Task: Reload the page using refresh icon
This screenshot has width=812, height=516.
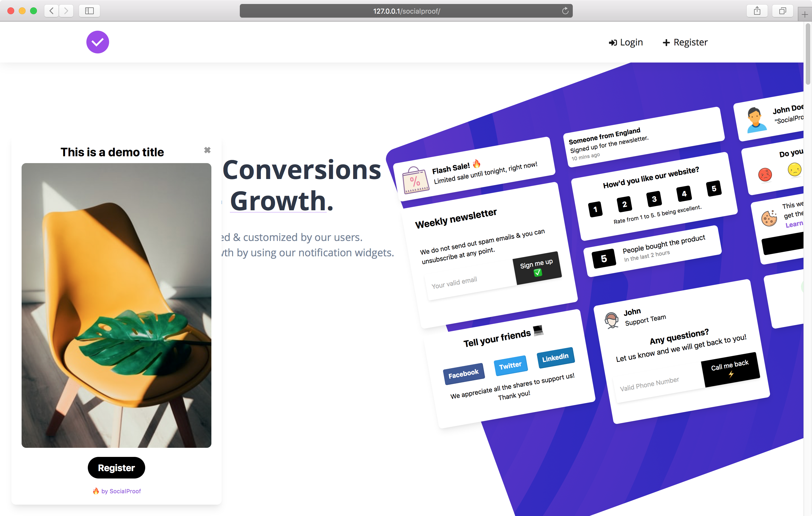Action: click(565, 11)
